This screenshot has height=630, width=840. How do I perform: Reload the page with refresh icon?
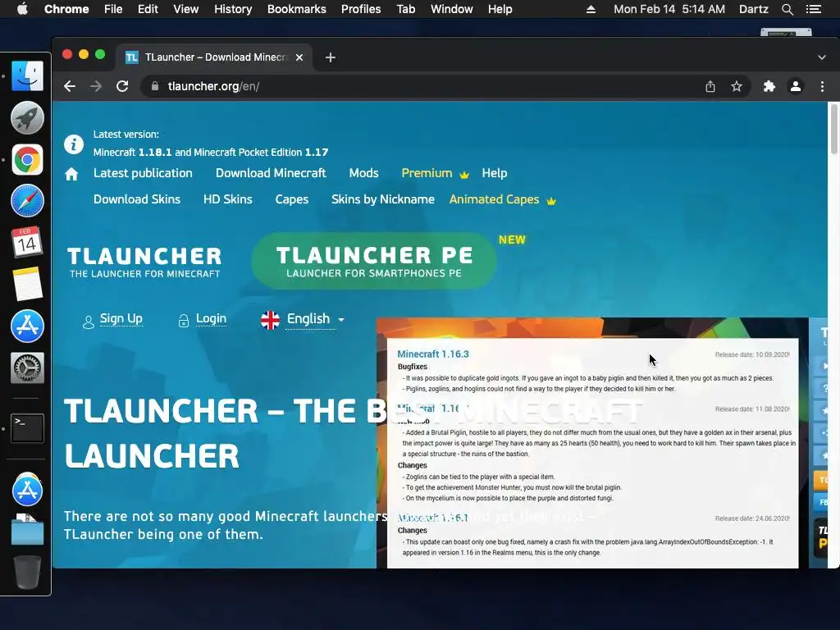122,86
